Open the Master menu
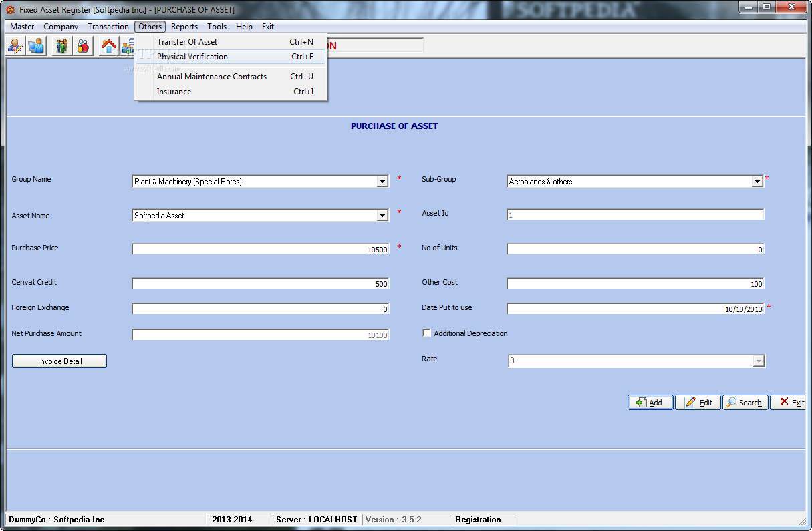812x531 pixels. [x=22, y=27]
